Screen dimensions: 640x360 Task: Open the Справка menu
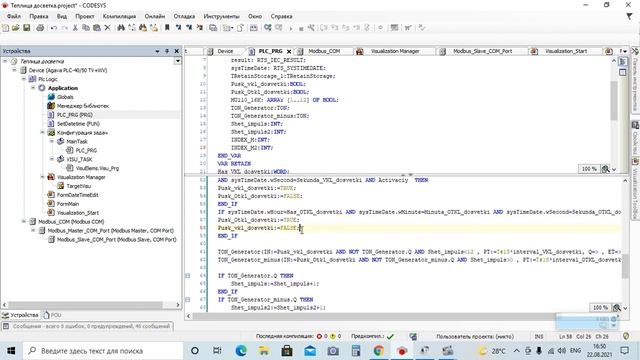(281, 16)
